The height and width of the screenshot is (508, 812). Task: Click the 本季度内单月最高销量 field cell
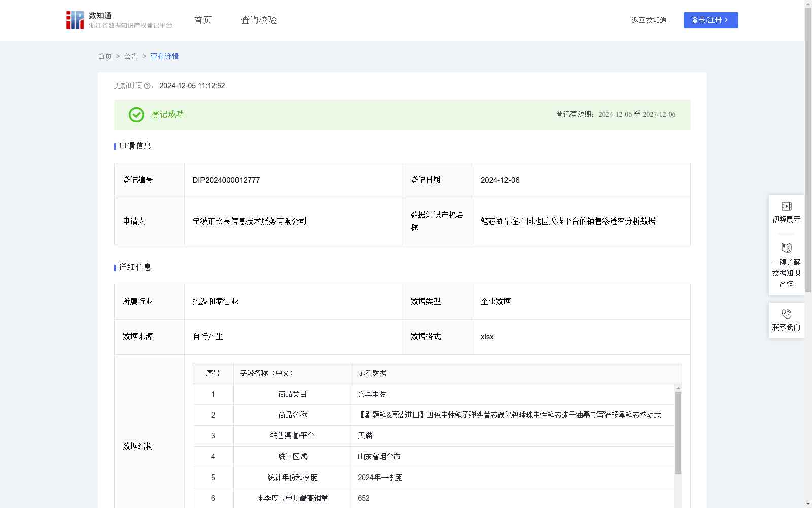293,498
